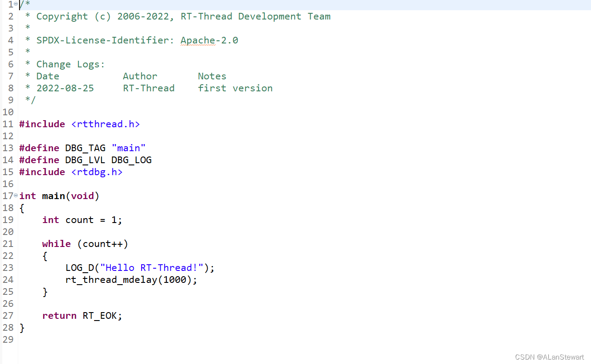The height and width of the screenshot is (364, 591).
Task: Click DBG_LVL on line 14
Action: tap(85, 160)
